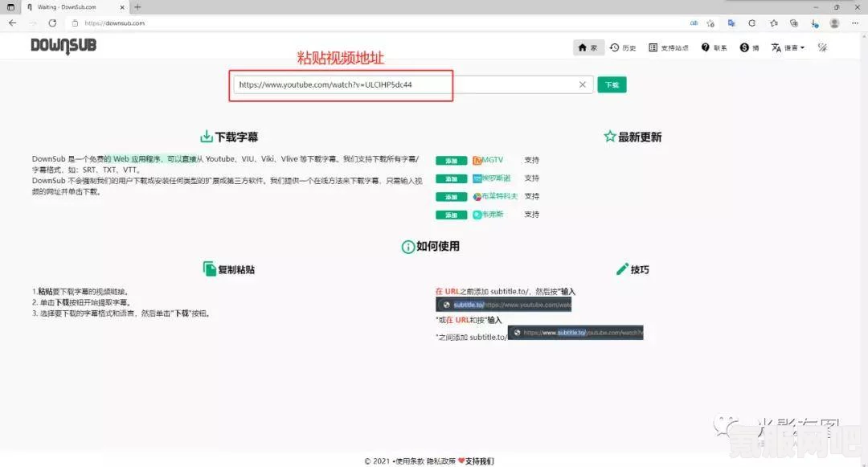Expand the 语言 language dropdown
Image resolution: width=868 pixels, height=467 pixels.
(x=788, y=47)
